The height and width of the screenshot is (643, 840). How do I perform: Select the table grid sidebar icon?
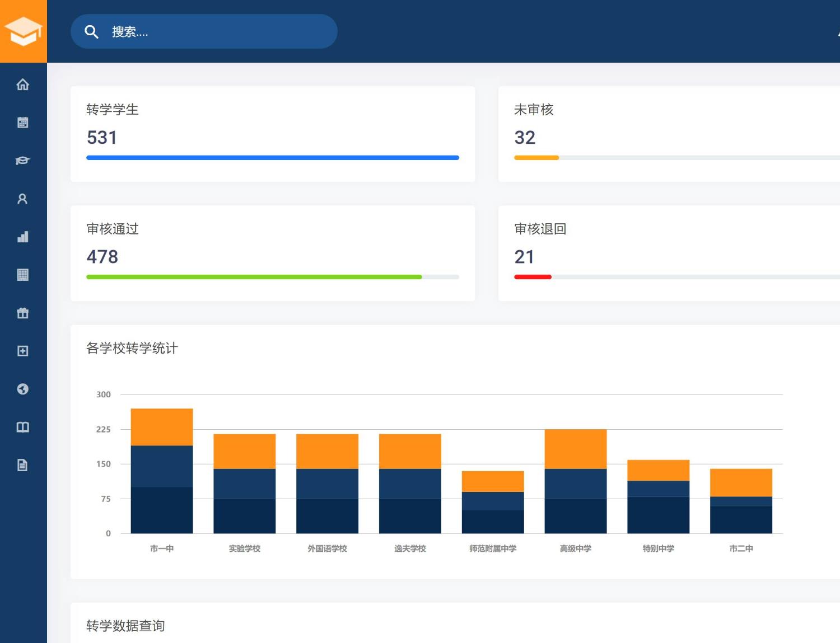click(x=22, y=275)
